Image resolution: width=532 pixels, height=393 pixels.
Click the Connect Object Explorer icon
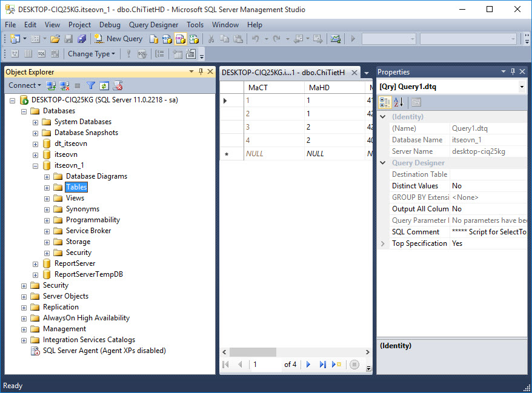tap(52, 86)
